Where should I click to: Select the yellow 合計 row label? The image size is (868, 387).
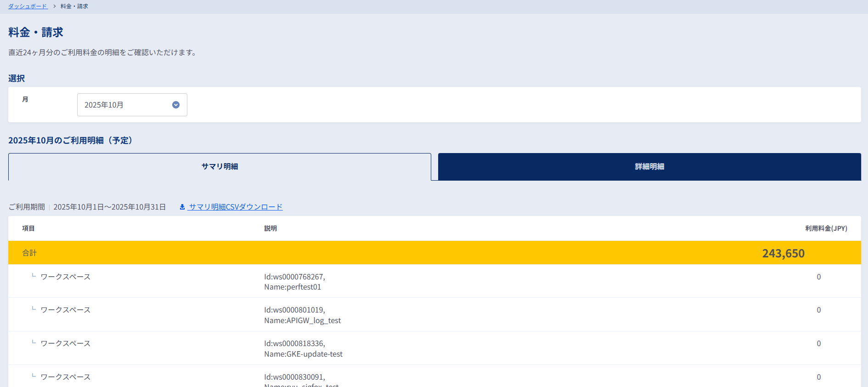[x=29, y=253]
